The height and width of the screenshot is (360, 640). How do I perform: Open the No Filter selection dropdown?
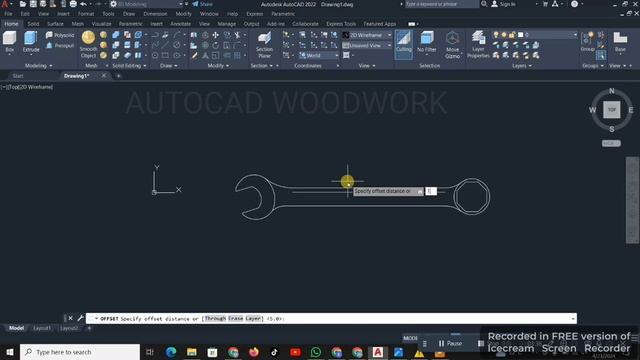[x=427, y=43]
